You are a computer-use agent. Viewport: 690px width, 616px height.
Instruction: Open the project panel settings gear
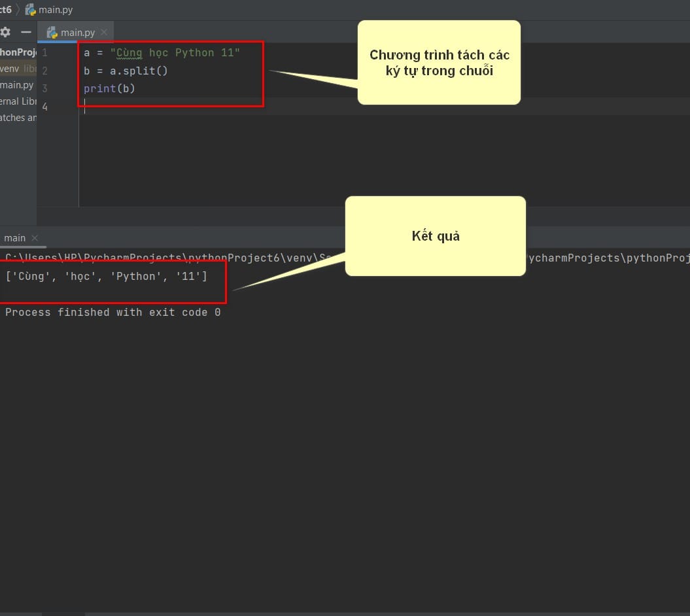[5, 32]
